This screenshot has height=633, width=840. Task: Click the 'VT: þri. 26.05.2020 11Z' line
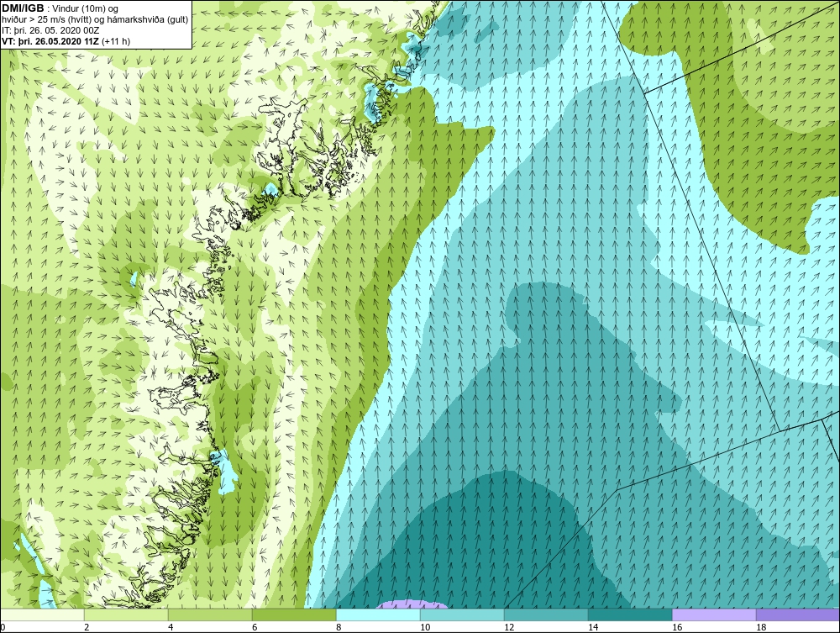tap(51, 40)
